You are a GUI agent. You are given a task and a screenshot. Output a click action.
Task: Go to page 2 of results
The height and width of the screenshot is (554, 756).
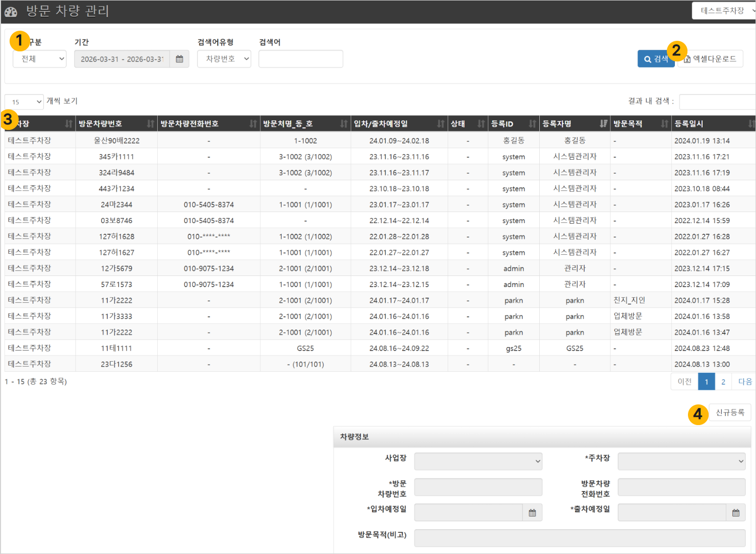pyautogui.click(x=723, y=382)
